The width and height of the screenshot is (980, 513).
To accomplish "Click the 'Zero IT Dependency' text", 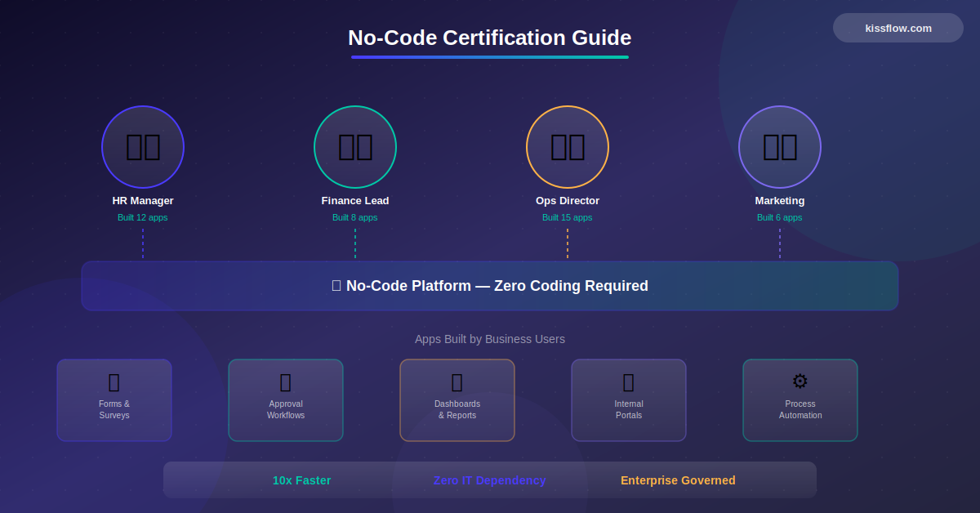I will [x=489, y=480].
